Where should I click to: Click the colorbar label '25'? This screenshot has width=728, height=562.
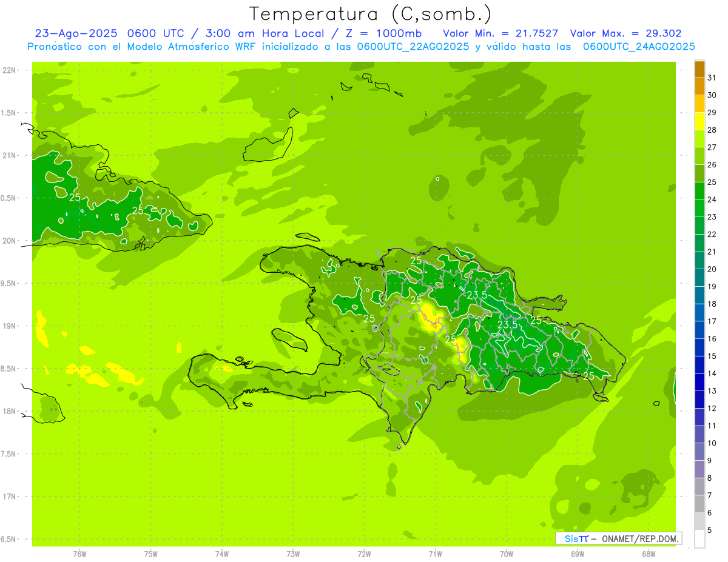click(x=712, y=182)
